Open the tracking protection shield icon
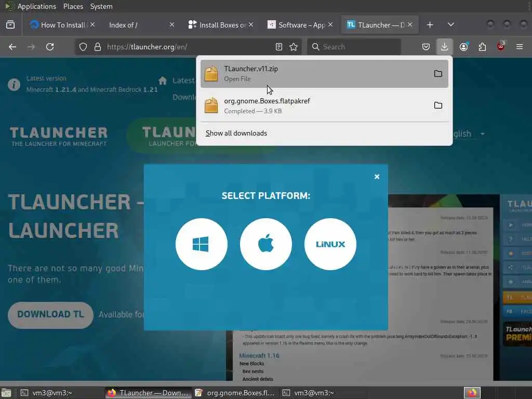This screenshot has width=532, height=399. coord(83,47)
